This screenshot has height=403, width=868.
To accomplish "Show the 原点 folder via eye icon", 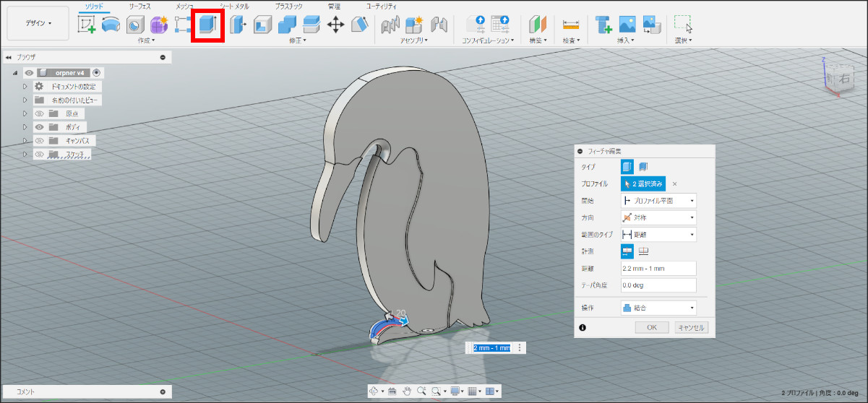I will coord(40,113).
